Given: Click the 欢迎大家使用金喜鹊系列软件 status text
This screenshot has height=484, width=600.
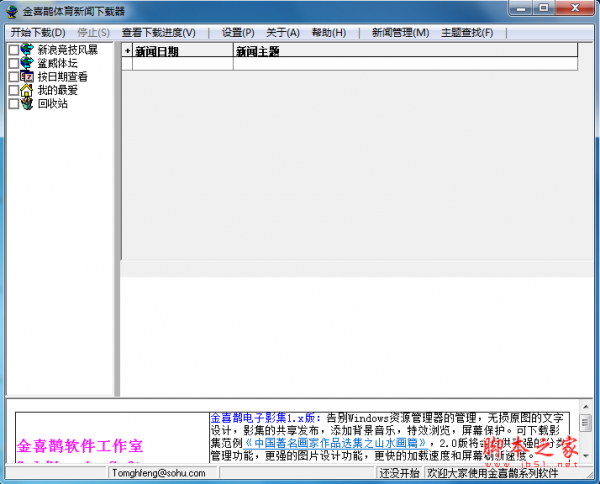Looking at the screenshot, I should pyautogui.click(x=493, y=473).
